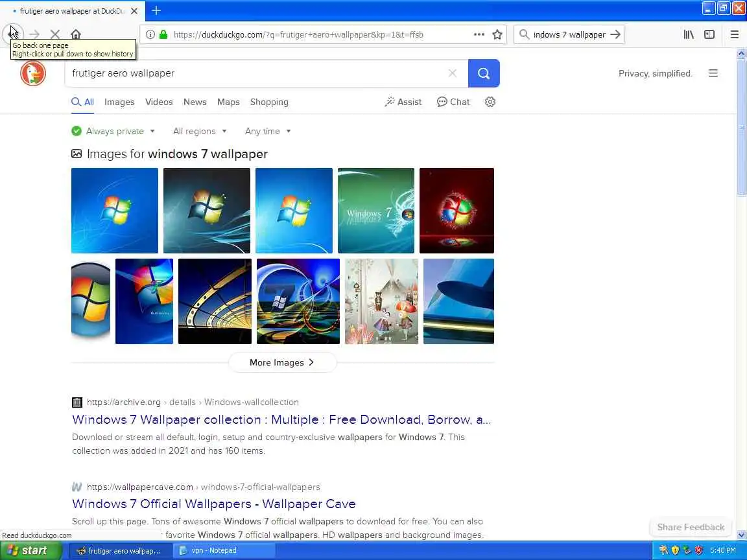Click the archive.org result URL

(x=193, y=402)
